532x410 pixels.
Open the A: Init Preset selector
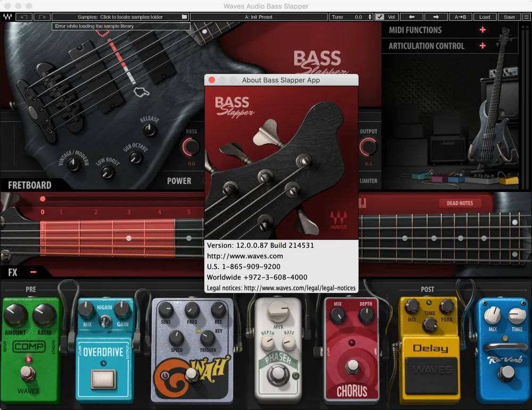tap(259, 16)
